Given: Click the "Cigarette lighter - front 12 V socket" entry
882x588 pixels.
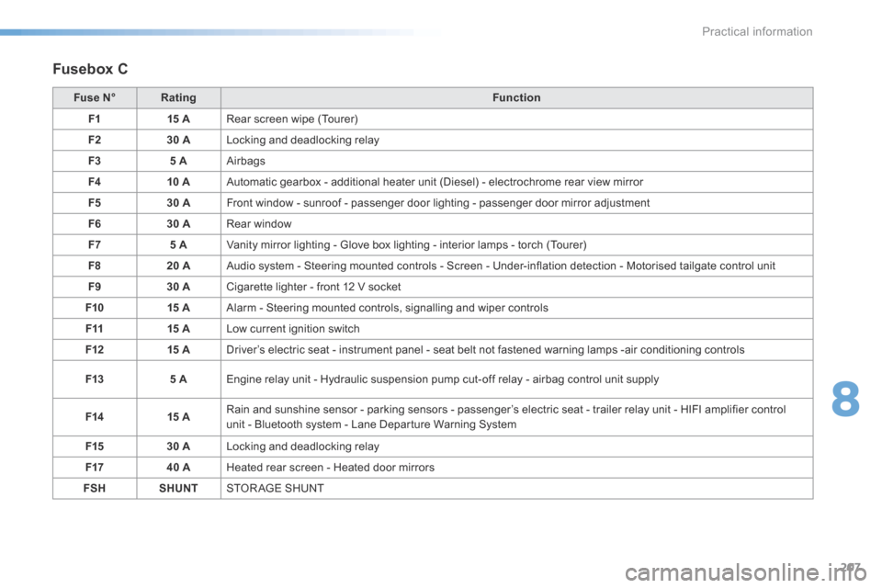Looking at the screenshot, I should (x=316, y=287).
